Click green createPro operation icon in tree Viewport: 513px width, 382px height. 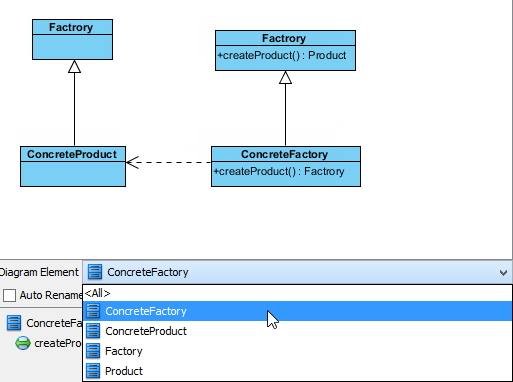(23, 343)
